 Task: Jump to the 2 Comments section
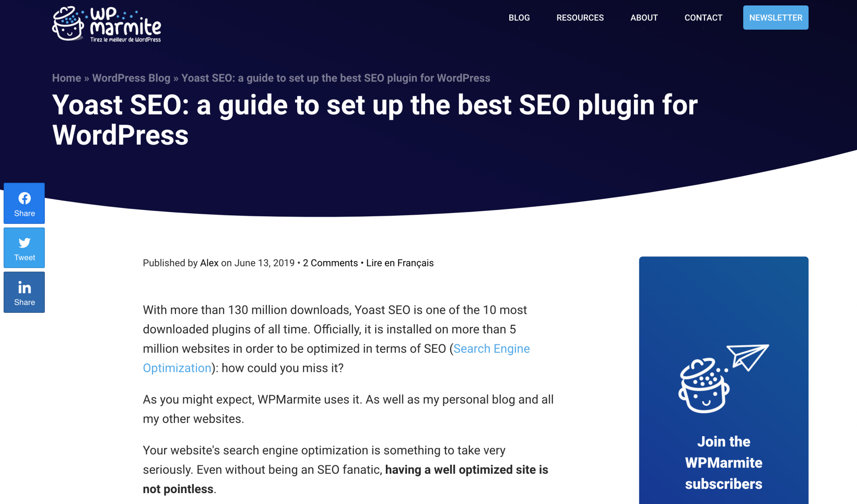330,263
